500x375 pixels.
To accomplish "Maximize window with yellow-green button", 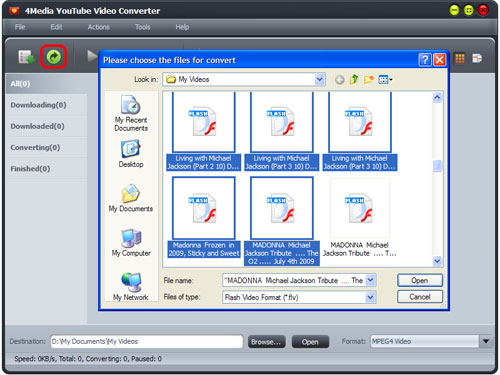I will point(469,11).
